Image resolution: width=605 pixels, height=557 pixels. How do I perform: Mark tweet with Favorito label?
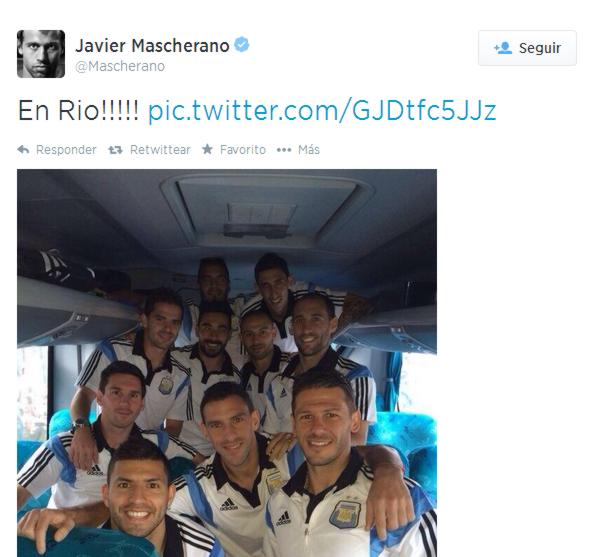click(x=243, y=150)
